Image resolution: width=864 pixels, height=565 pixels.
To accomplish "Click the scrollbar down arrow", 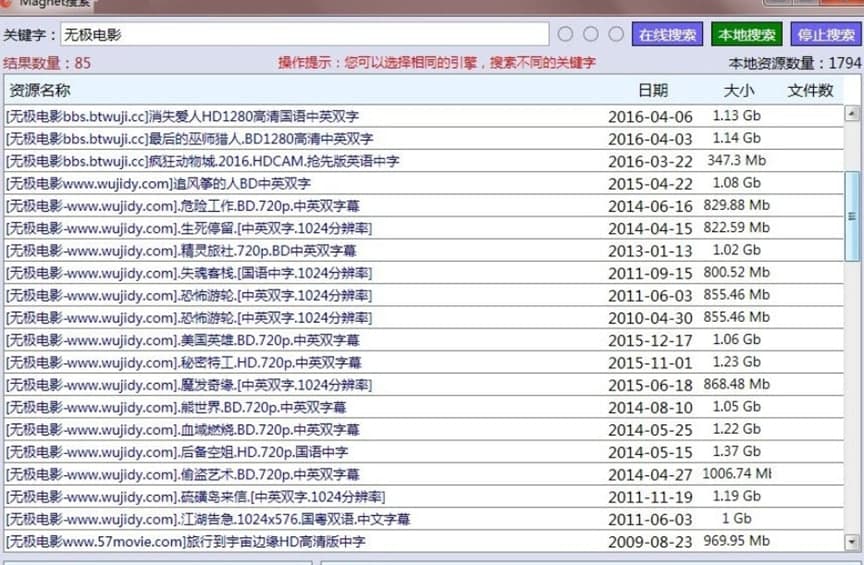I will pos(852,541).
